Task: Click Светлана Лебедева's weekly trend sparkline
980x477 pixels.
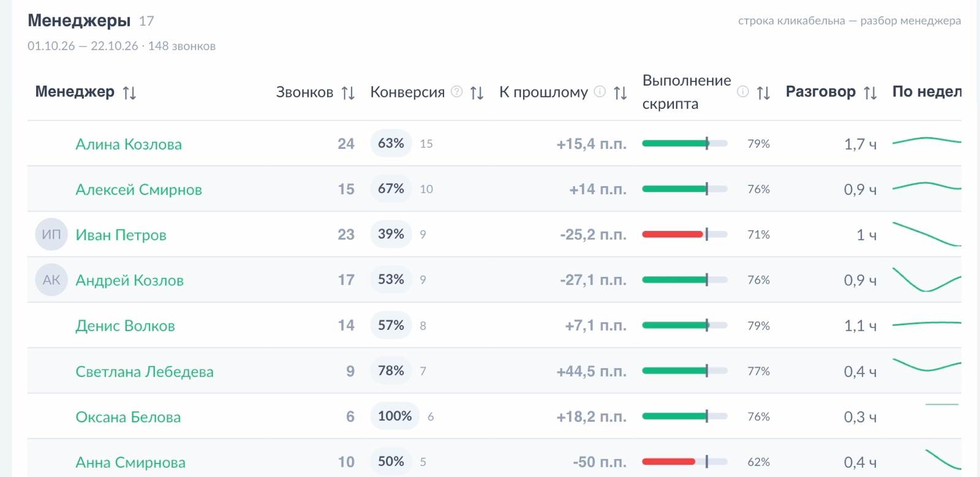Action: tap(927, 366)
